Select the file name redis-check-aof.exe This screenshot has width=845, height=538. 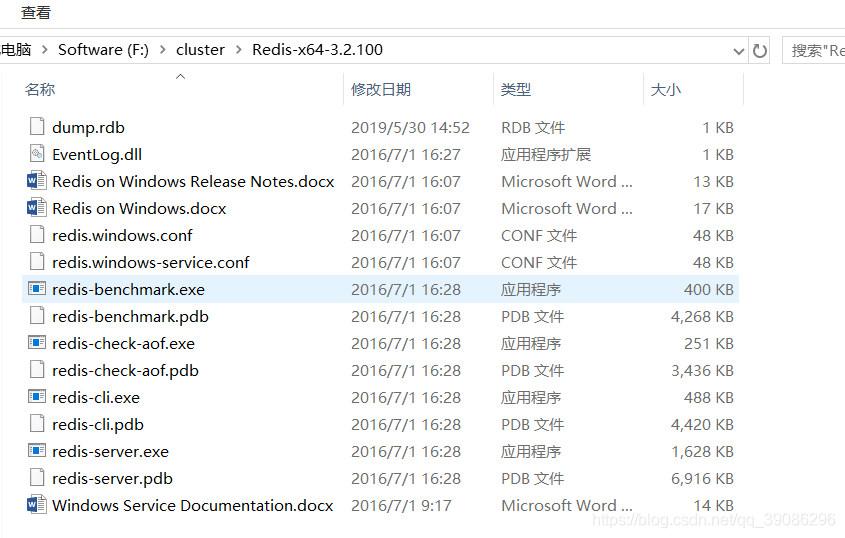tap(123, 343)
